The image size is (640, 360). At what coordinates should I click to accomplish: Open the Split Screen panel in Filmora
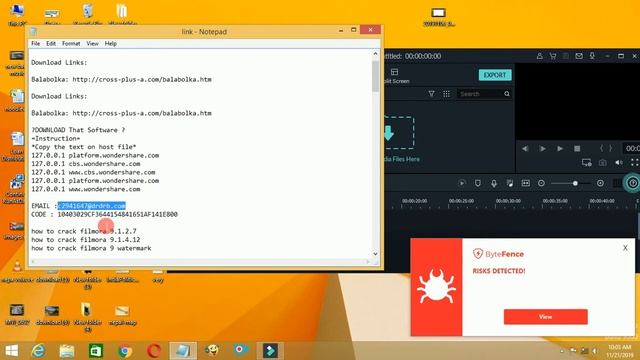point(395,76)
